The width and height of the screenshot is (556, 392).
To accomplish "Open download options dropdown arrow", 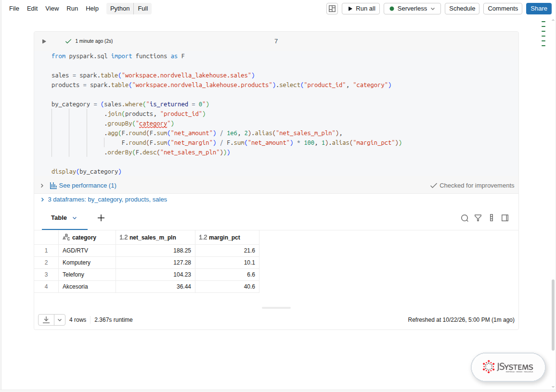I will pyautogui.click(x=60, y=320).
